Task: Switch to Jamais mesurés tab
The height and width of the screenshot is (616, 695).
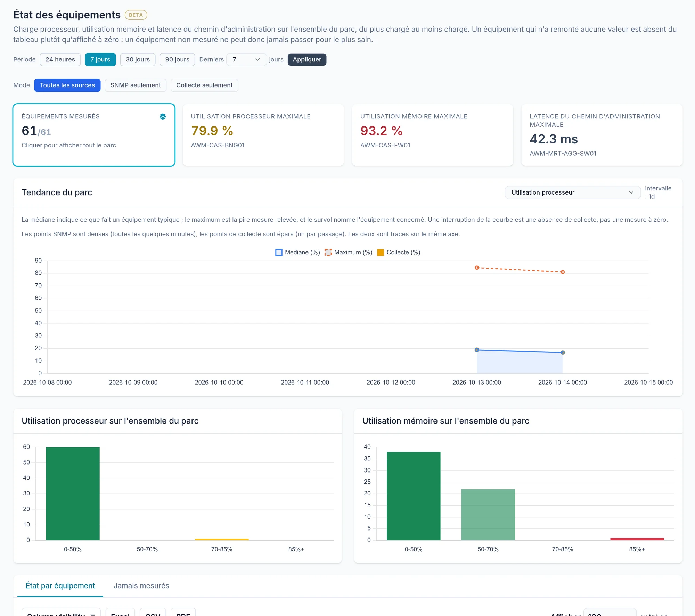Action: point(141,586)
